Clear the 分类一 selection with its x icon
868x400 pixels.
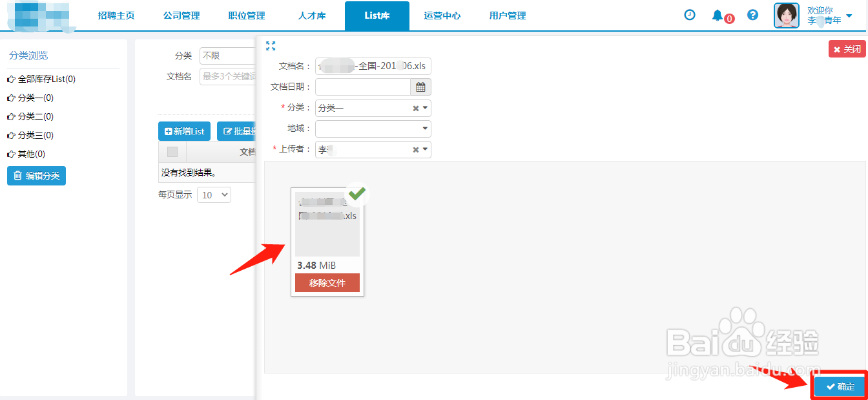(416, 108)
